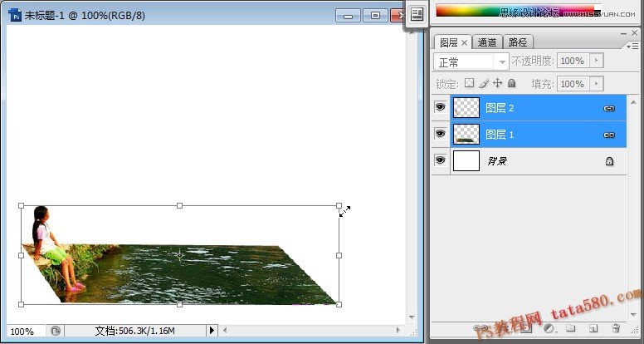Click the 100% zoom field in status bar
The width and height of the screenshot is (644, 344).
[x=26, y=331]
